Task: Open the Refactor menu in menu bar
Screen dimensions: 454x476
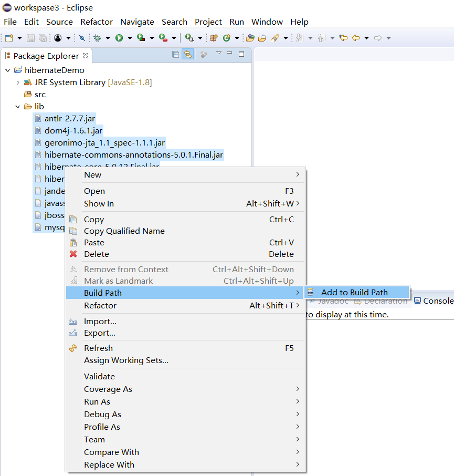Action: (x=97, y=22)
